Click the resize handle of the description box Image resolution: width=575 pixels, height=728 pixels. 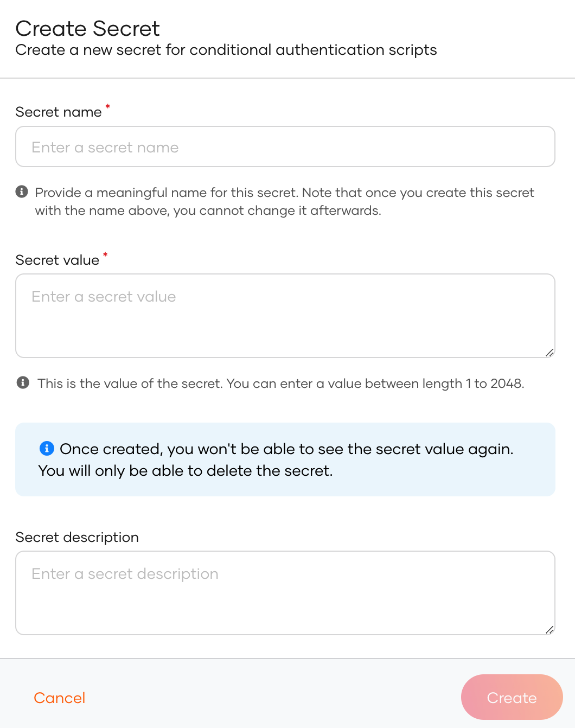tap(549, 630)
